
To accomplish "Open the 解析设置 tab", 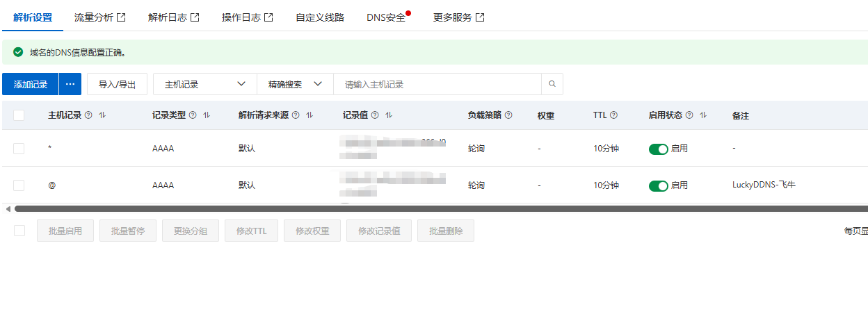I will (33, 17).
